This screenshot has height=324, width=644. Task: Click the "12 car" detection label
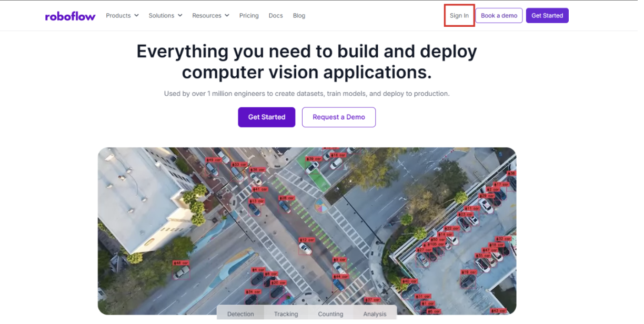coord(307,240)
